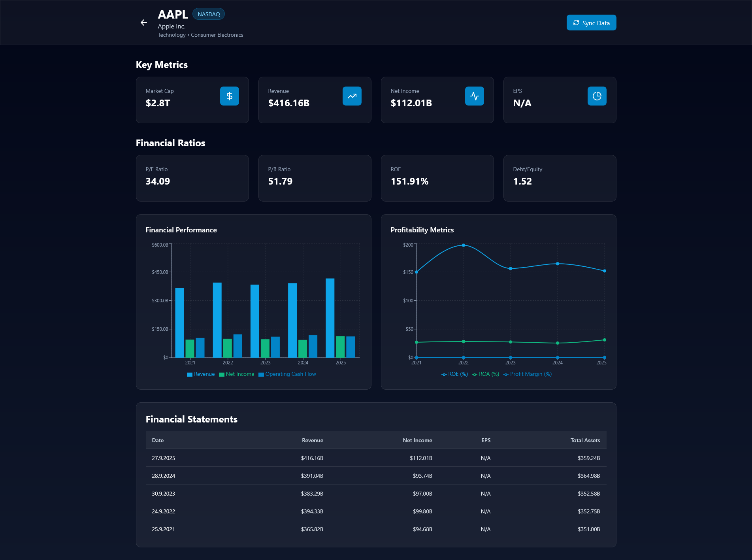Click the trending-up Revenue icon
Image resolution: width=752 pixels, height=560 pixels.
[352, 96]
